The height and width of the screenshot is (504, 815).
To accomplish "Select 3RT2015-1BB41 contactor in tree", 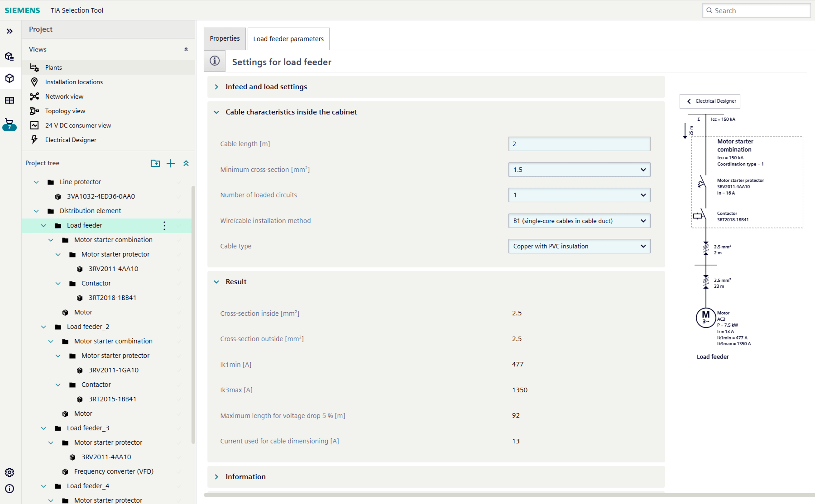I will 112,399.
